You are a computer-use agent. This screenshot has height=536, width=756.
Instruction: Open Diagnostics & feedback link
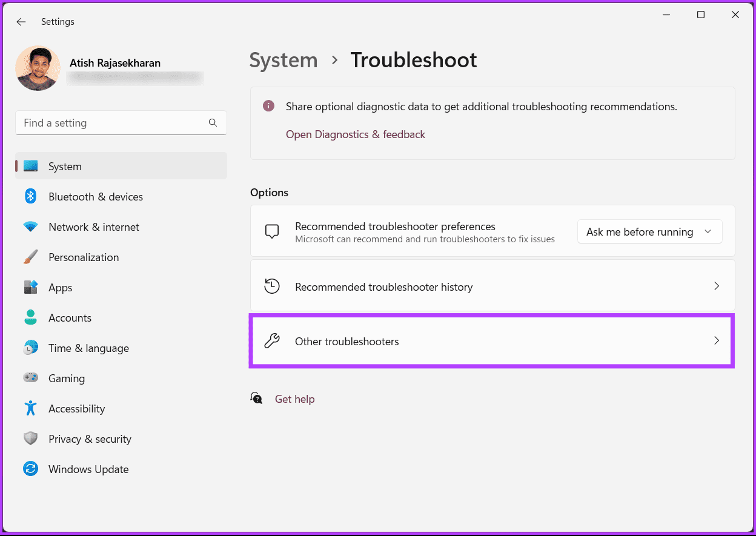click(355, 134)
